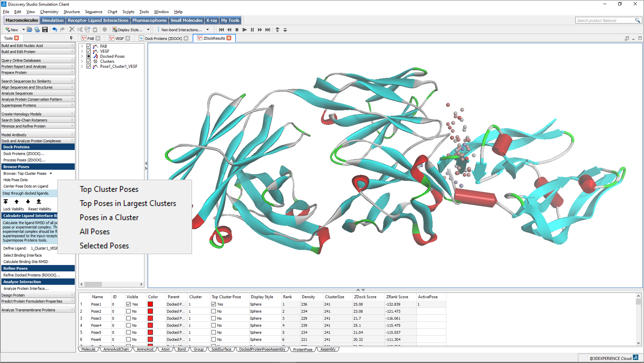Expand the Docked Poses tree node
Screen dimensions: 644x363
(82, 56)
